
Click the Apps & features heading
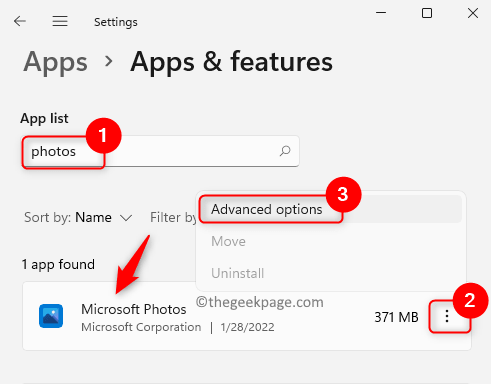pyautogui.click(x=232, y=62)
